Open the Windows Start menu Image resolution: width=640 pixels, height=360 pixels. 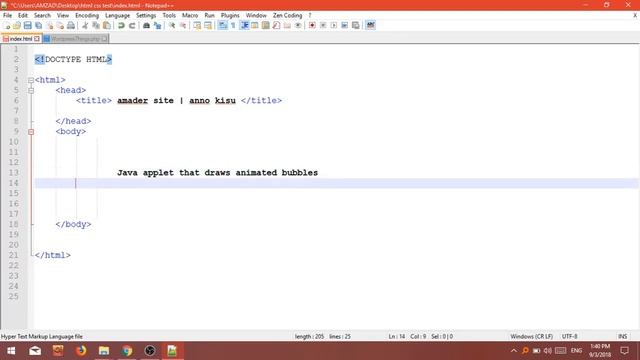(11, 351)
